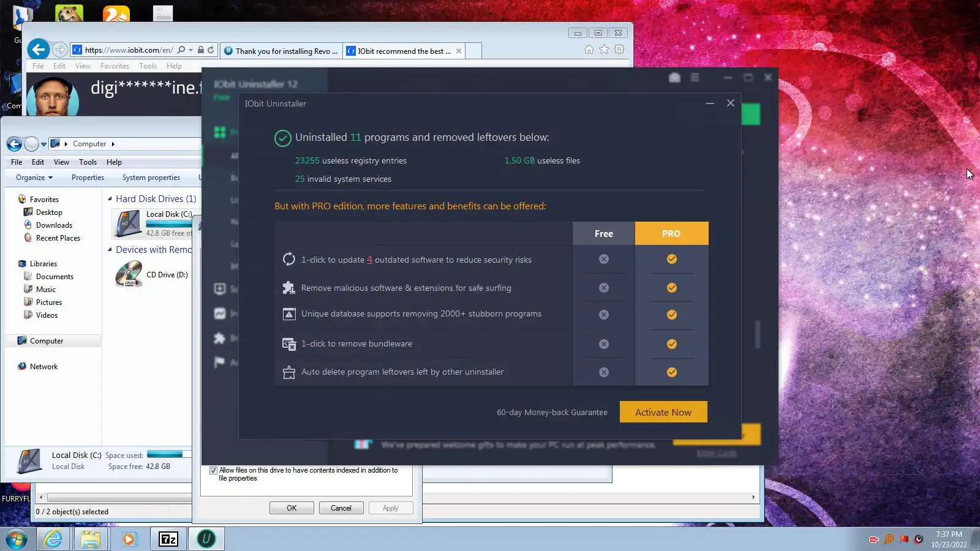Collapse Devices with Removable Storage group

(x=110, y=250)
